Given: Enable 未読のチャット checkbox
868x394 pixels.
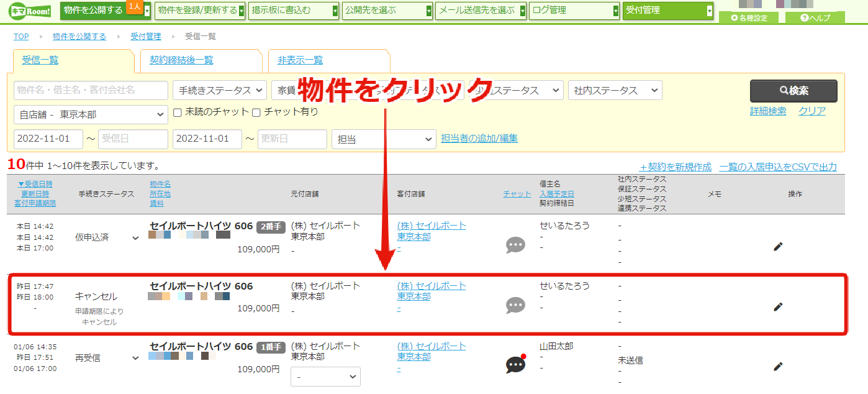Looking at the screenshot, I should (x=178, y=112).
